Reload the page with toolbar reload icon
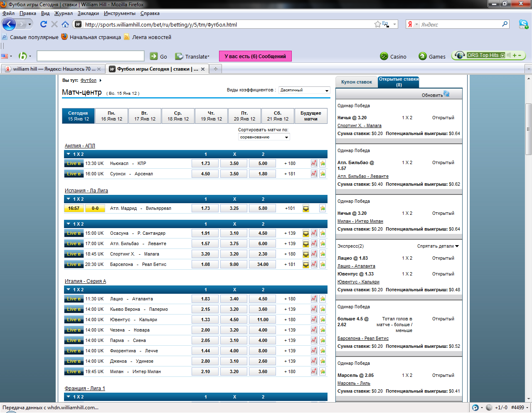The width and height of the screenshot is (532, 413). pos(43,25)
